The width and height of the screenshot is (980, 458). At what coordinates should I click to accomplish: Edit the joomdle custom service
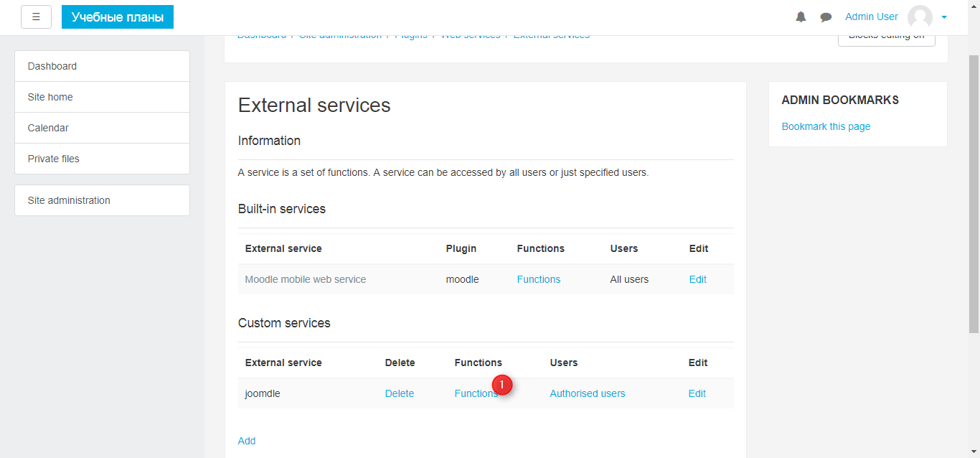[x=697, y=393]
